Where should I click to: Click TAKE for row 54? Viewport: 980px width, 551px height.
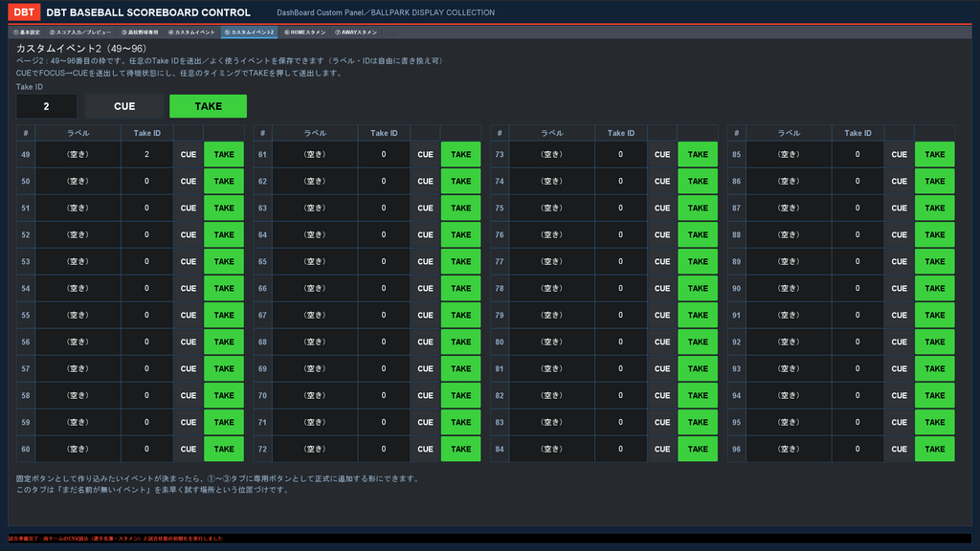[224, 289]
